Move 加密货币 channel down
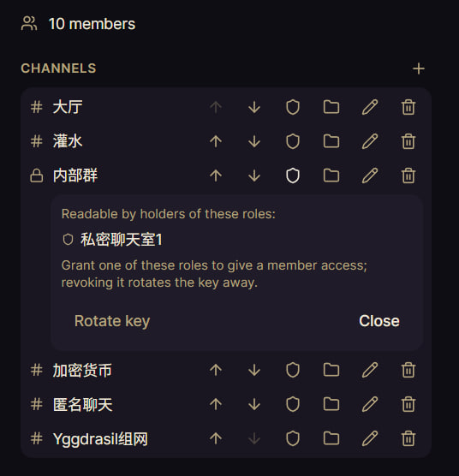 [254, 370]
